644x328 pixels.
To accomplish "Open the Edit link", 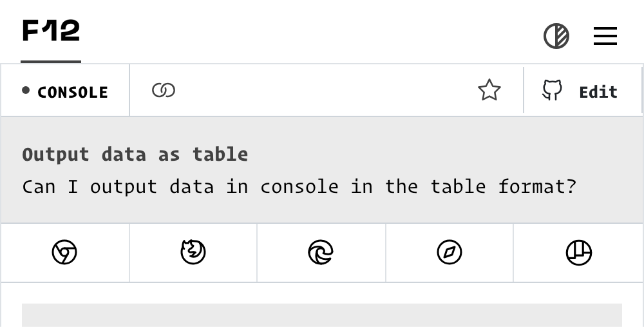I will [598, 92].
